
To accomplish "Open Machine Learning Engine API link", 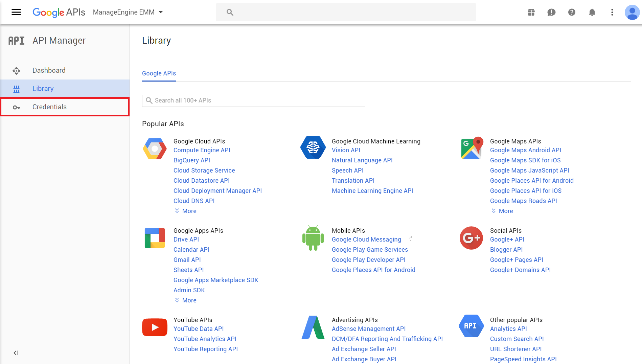I will (x=372, y=191).
